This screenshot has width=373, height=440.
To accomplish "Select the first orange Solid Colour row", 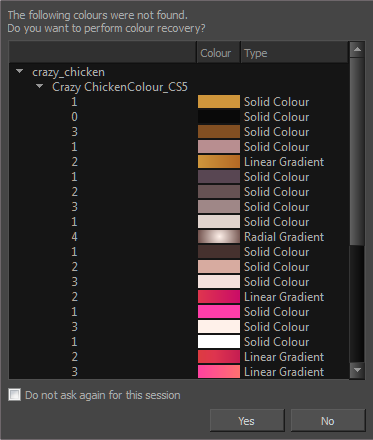I will [179, 102].
